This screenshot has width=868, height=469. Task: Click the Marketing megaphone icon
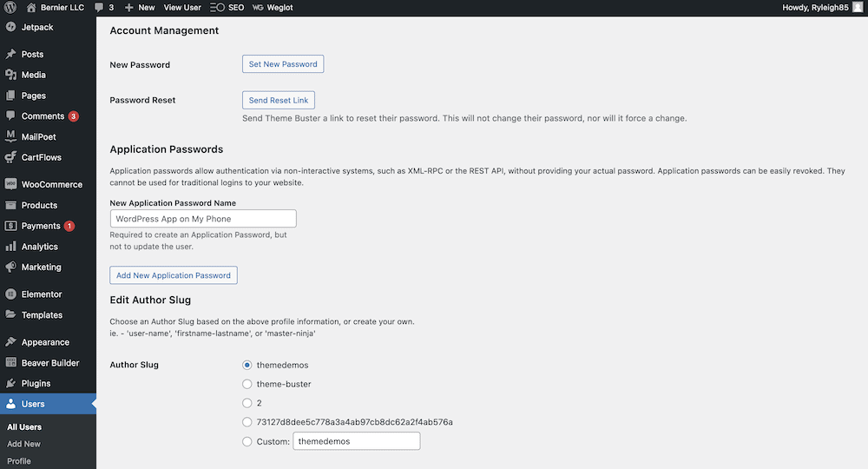[x=10, y=267]
